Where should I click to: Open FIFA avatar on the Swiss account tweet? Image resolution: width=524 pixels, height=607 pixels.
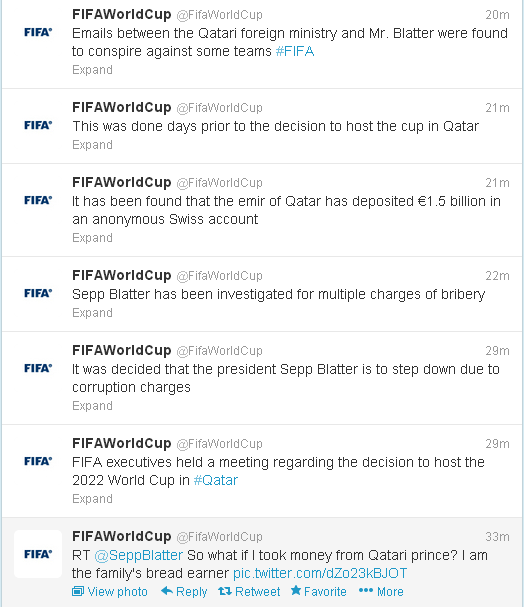[x=38, y=200]
